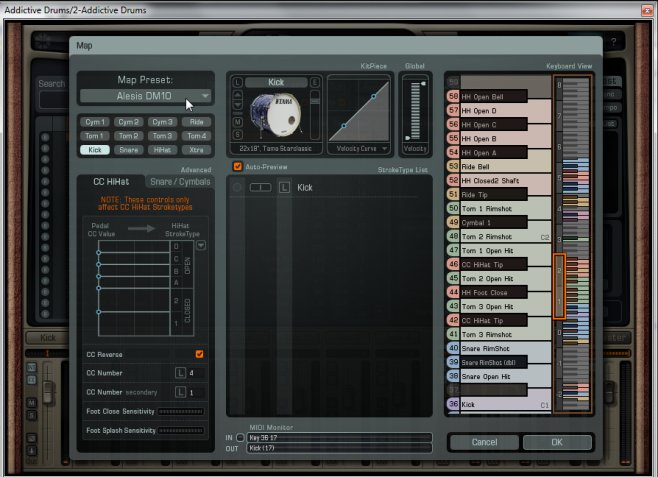658x477 pixels.
Task: Toggle the CC Reverse checkbox
Action: coord(199,354)
